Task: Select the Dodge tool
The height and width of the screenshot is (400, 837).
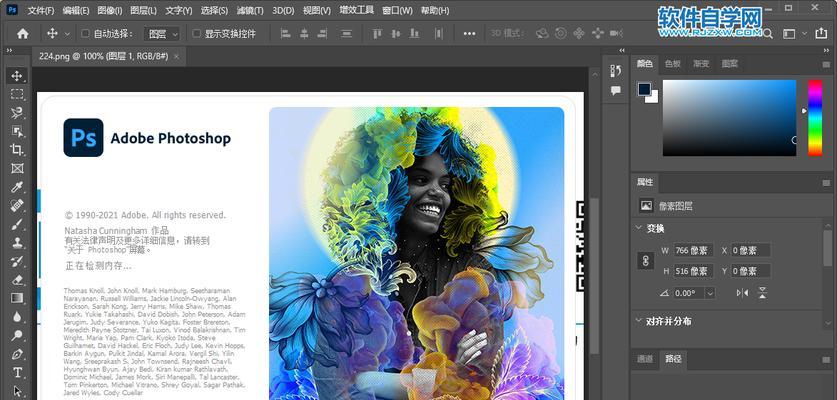Action: pyautogui.click(x=17, y=335)
